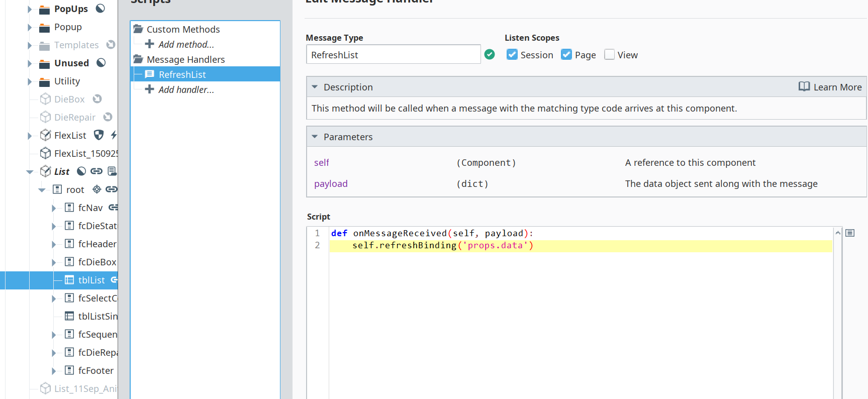Viewport: 868px width, 399px height.
Task: Expand the fcDieStat container
Action: coord(54,226)
